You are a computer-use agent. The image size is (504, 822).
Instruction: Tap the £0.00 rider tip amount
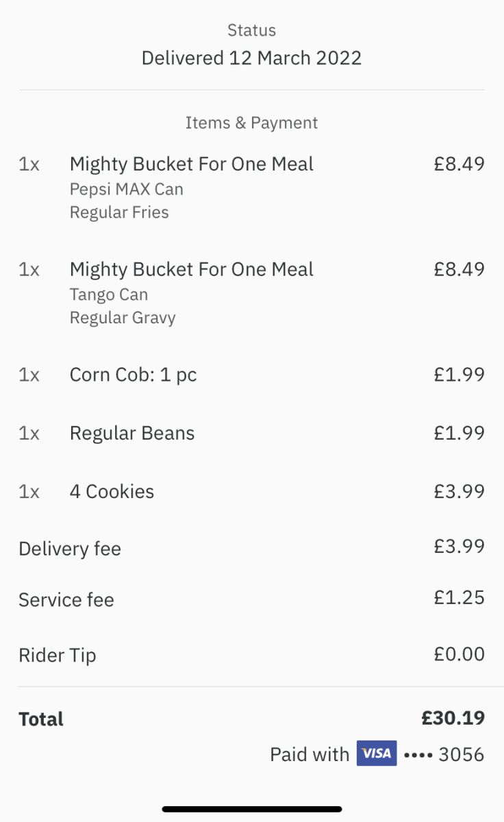459,654
